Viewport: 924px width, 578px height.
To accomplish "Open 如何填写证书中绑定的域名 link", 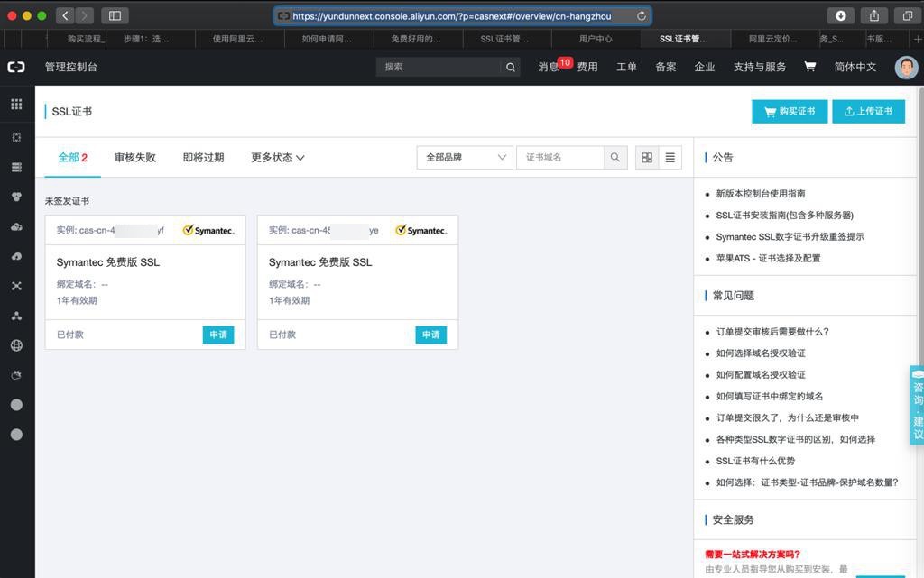I will 769,396.
